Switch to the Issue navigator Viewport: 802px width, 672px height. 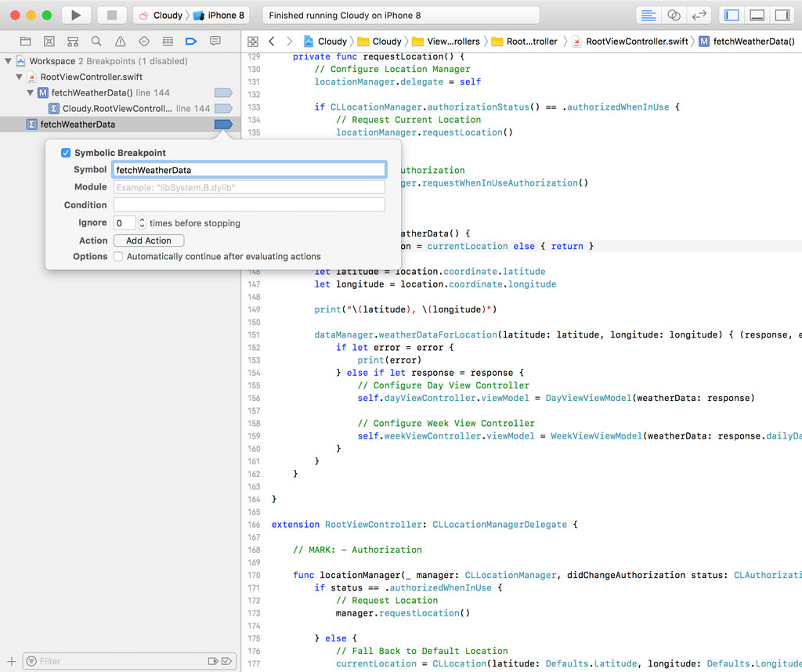coord(120,41)
